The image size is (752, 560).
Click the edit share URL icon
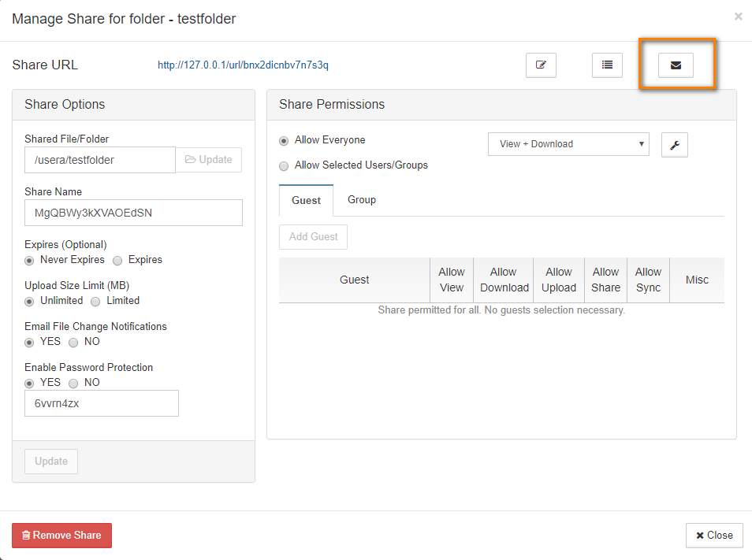click(541, 65)
